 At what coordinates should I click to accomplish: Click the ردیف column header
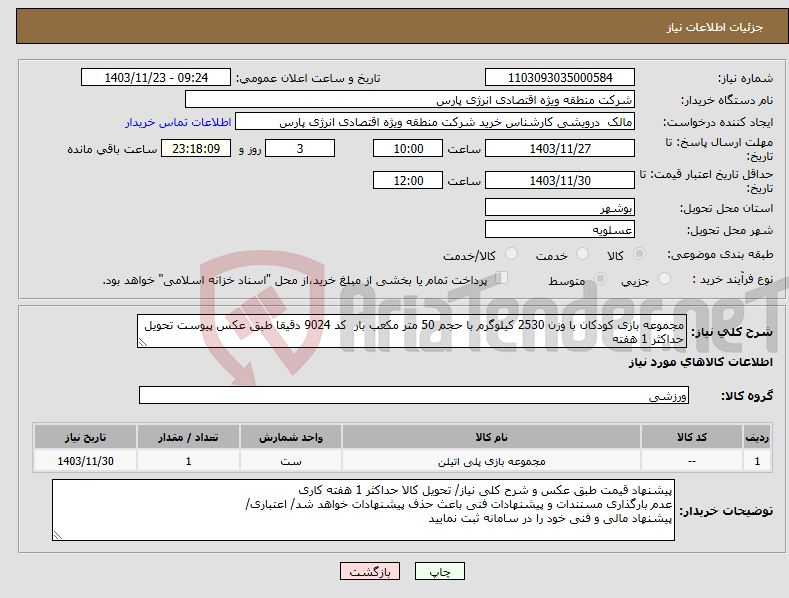tap(757, 437)
